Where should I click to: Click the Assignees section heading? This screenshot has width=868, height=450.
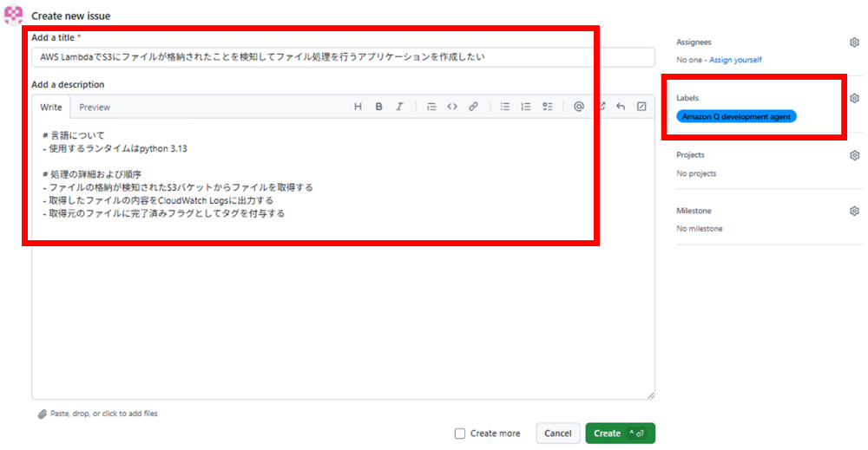coord(694,42)
